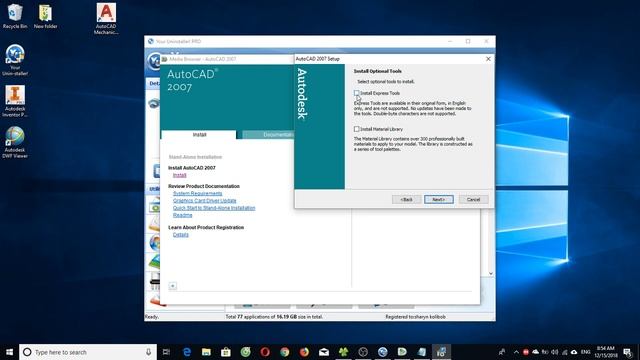Click the network tray icon
This screenshot has width=640, height=360.
(564, 352)
